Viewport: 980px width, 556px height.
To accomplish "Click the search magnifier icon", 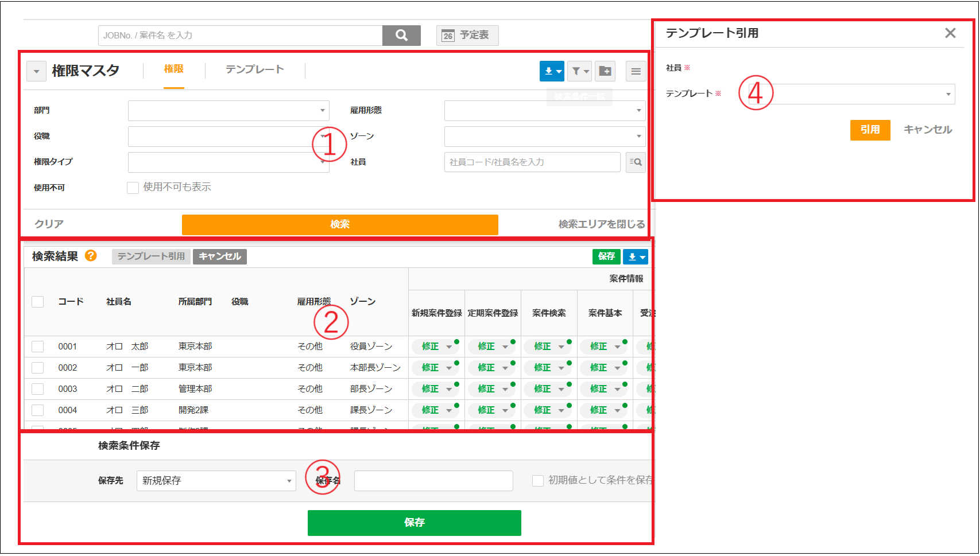I will [401, 35].
